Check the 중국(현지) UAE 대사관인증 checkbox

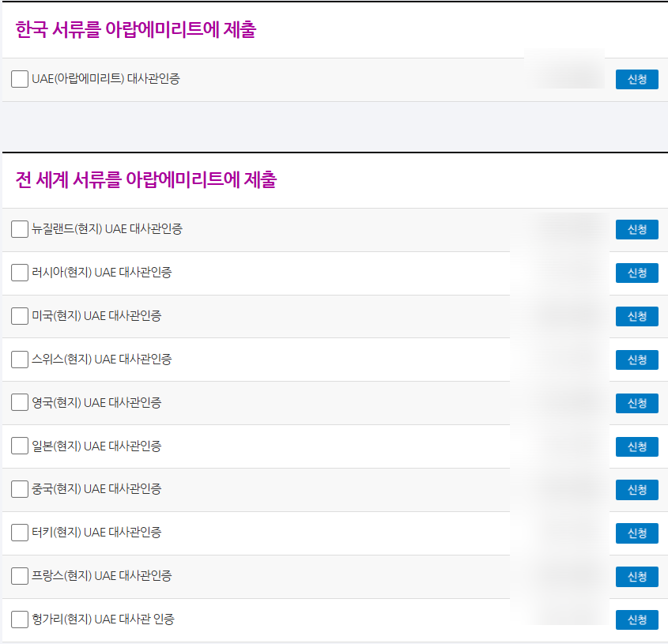[20, 489]
